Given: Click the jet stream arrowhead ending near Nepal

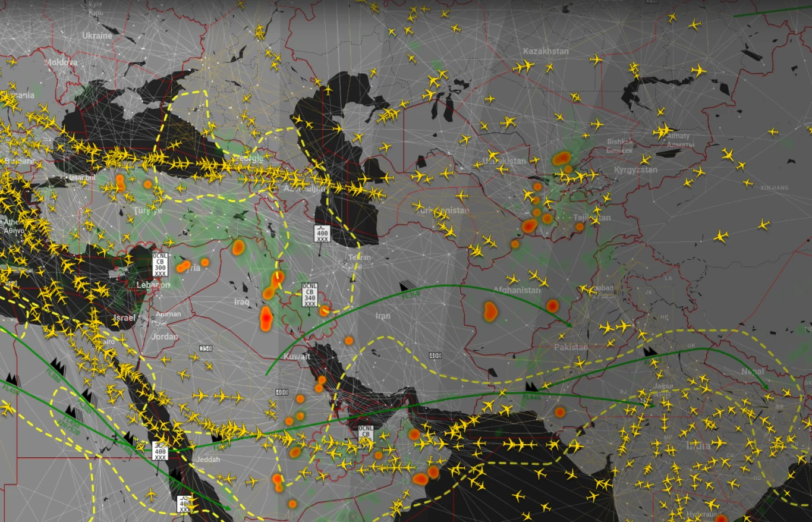Looking at the screenshot, I should pos(766,388).
